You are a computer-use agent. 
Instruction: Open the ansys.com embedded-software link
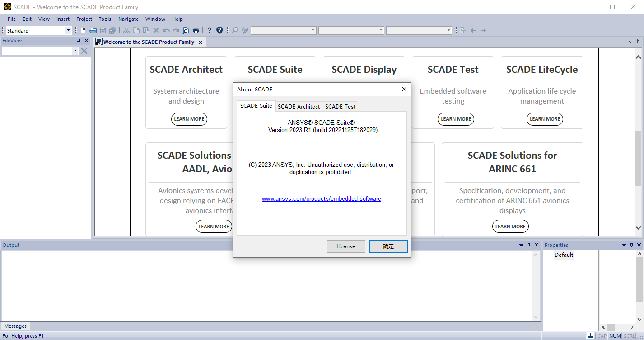click(x=322, y=198)
